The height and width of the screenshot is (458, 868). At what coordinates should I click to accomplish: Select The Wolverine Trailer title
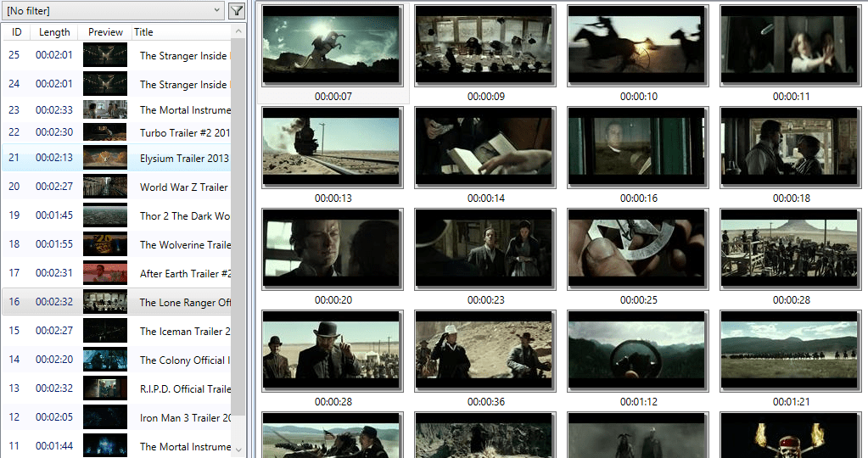185,244
